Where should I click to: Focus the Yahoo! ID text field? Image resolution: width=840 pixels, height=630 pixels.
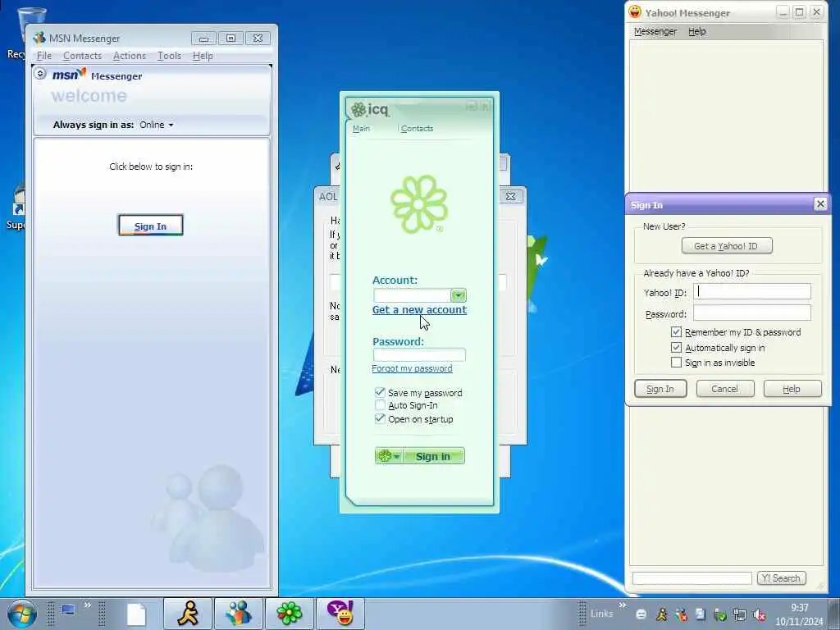click(751, 291)
